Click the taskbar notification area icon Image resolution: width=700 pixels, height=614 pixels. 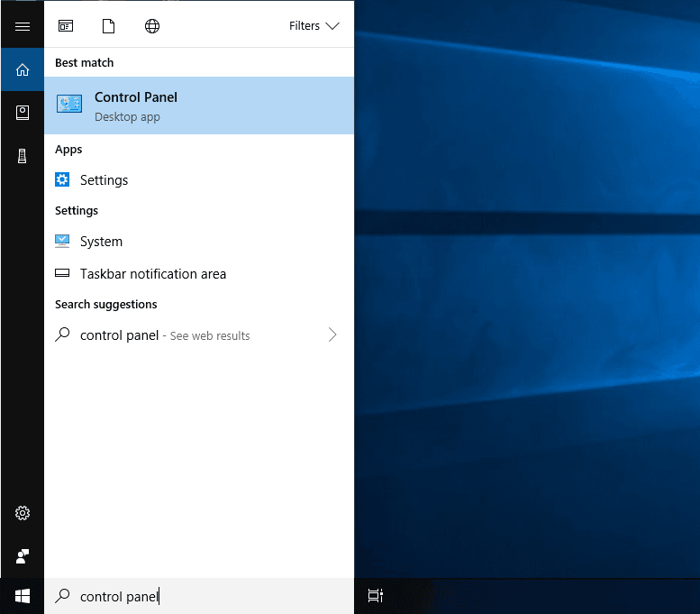coord(62,272)
